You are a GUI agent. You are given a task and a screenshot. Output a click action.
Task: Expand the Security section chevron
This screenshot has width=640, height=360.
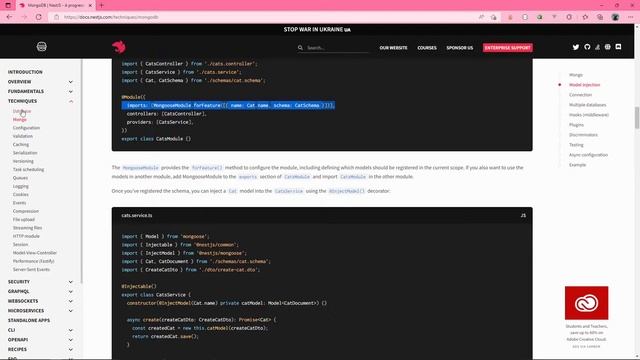tap(71, 282)
